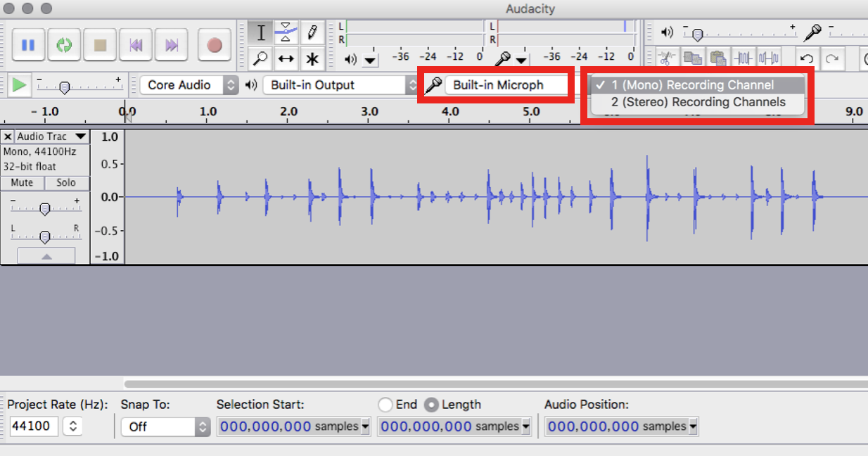Solo the Audio Track
868x456 pixels.
[66, 183]
